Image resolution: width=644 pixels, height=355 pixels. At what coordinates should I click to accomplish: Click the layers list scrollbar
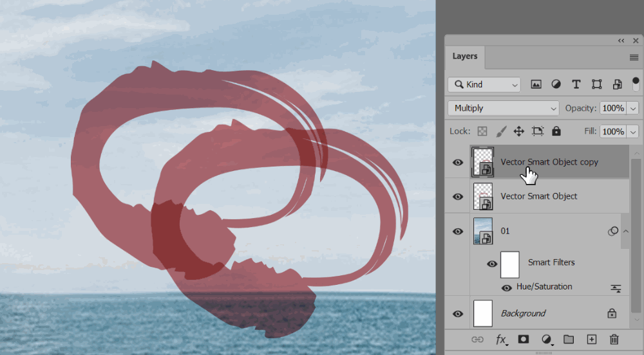pyautogui.click(x=636, y=235)
